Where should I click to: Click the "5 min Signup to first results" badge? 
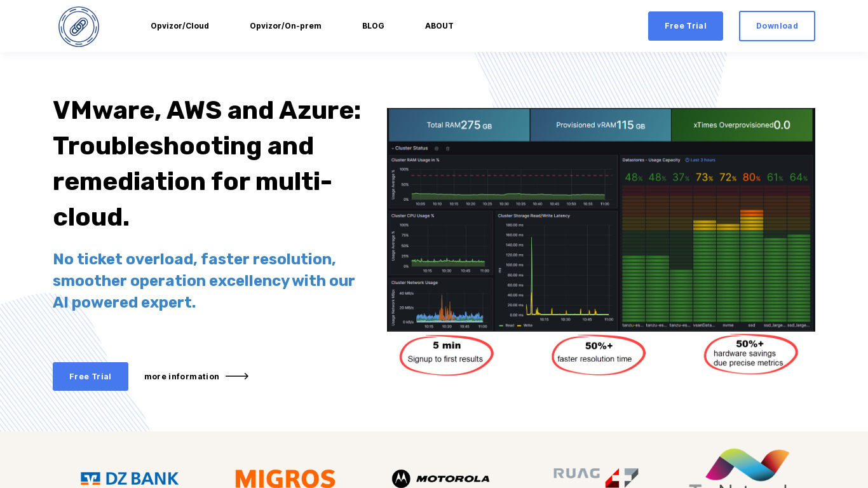click(446, 355)
